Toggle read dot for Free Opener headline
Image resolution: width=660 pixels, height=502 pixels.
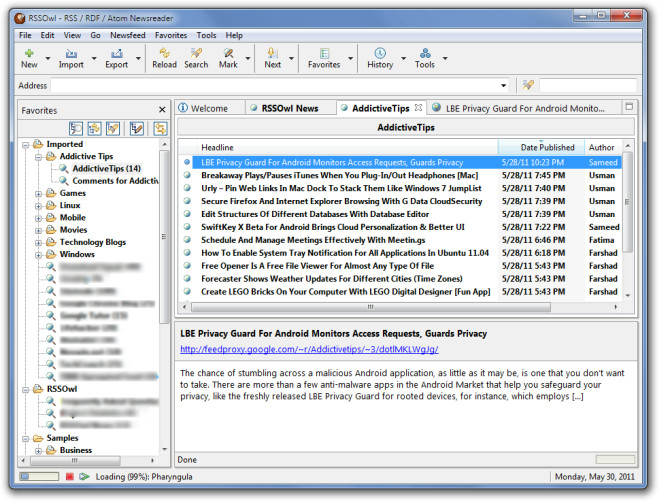187,266
